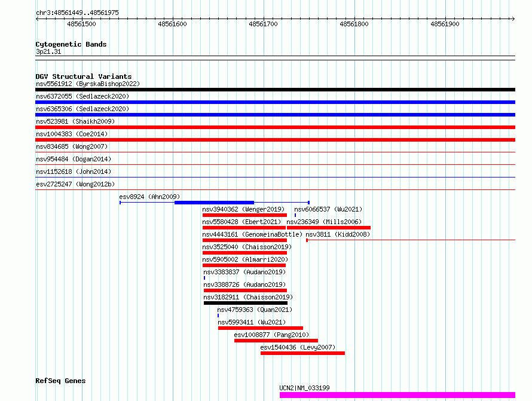
Task: Select the 3p21.31 cytogenetic band label
Action: pyautogui.click(x=48, y=51)
